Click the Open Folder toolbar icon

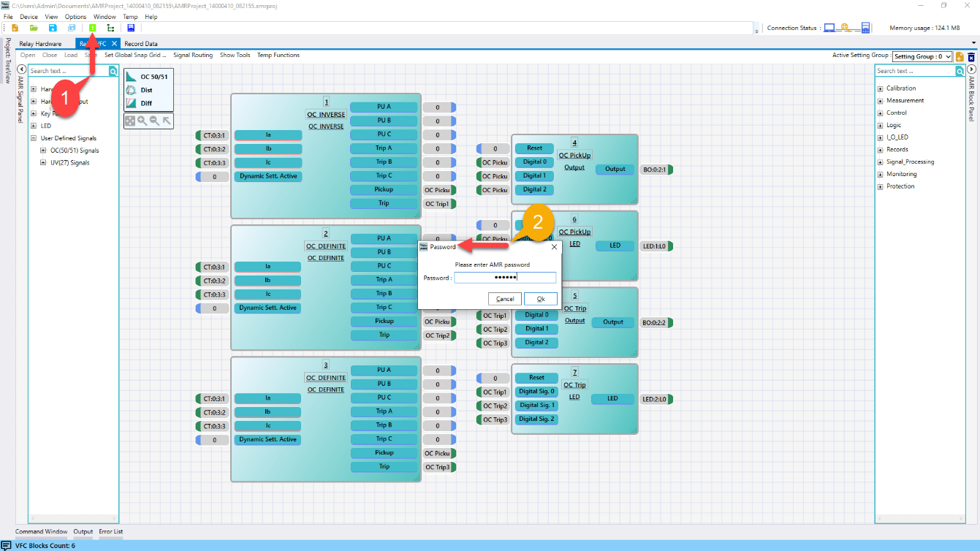34,28
